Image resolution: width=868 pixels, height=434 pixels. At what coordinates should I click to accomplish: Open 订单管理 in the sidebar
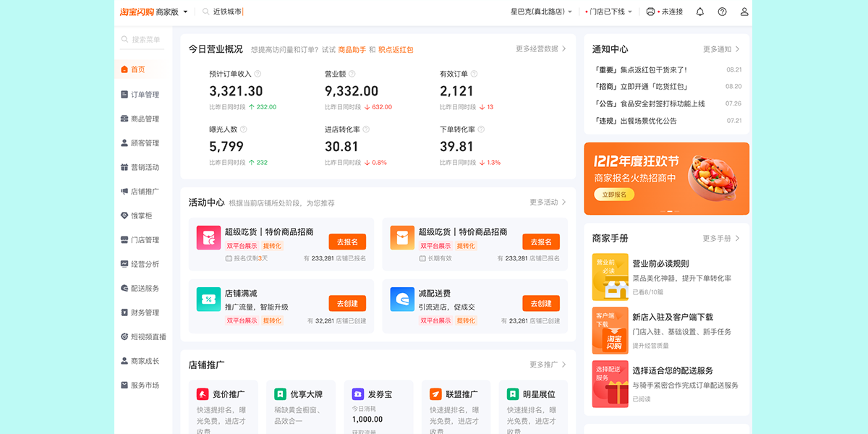pyautogui.click(x=145, y=95)
